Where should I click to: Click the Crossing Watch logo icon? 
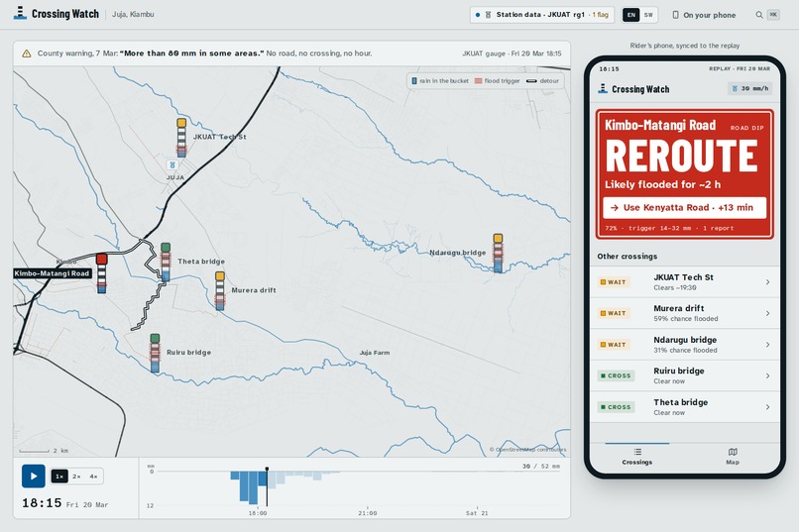[20, 14]
